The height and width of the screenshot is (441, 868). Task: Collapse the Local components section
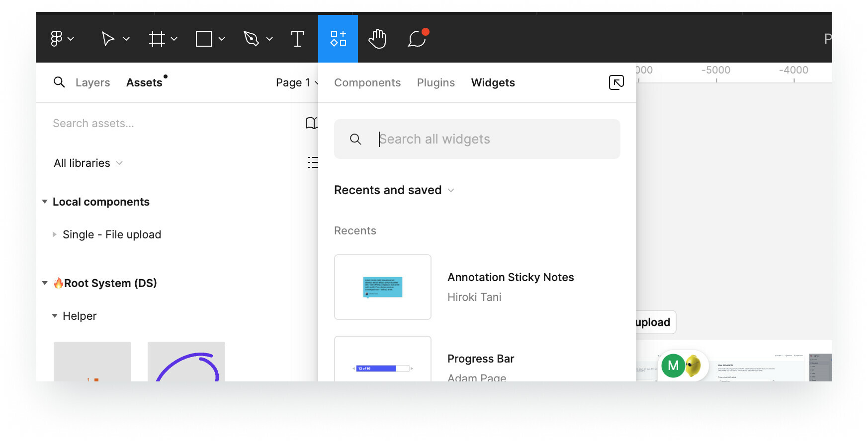45,202
